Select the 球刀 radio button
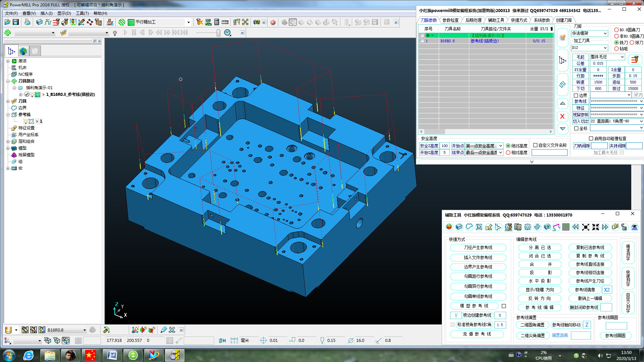 632,43
